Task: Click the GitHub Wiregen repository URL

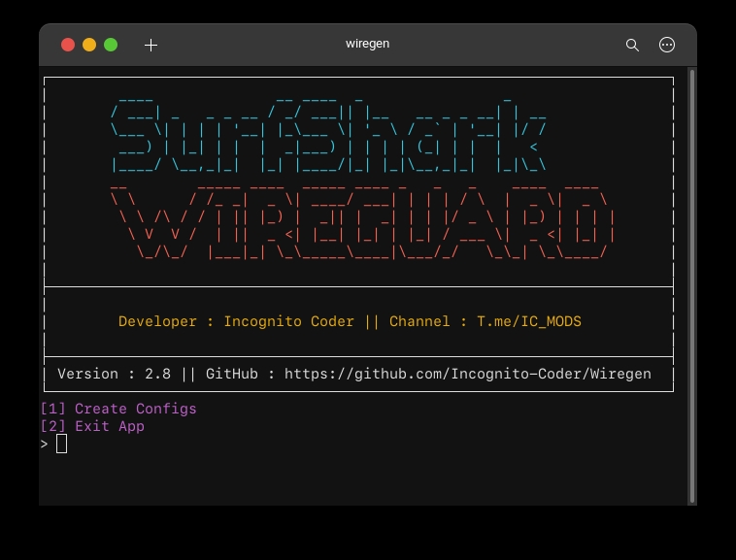Action: (467, 374)
